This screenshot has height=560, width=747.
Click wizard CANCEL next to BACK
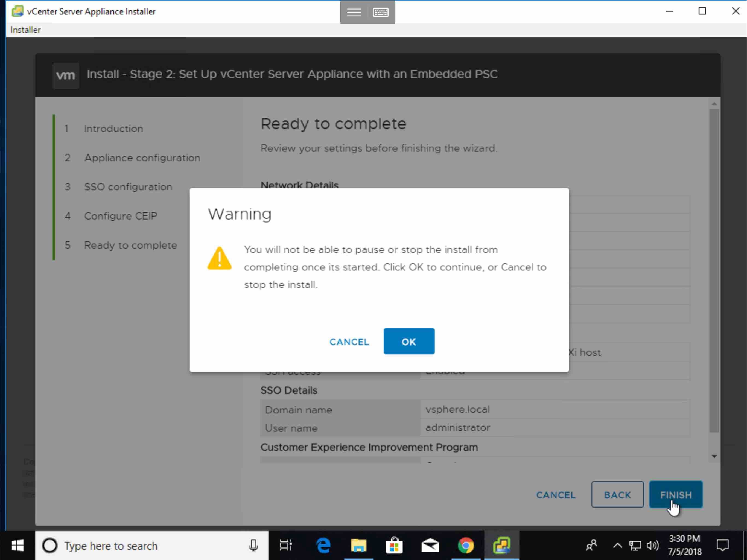(556, 495)
